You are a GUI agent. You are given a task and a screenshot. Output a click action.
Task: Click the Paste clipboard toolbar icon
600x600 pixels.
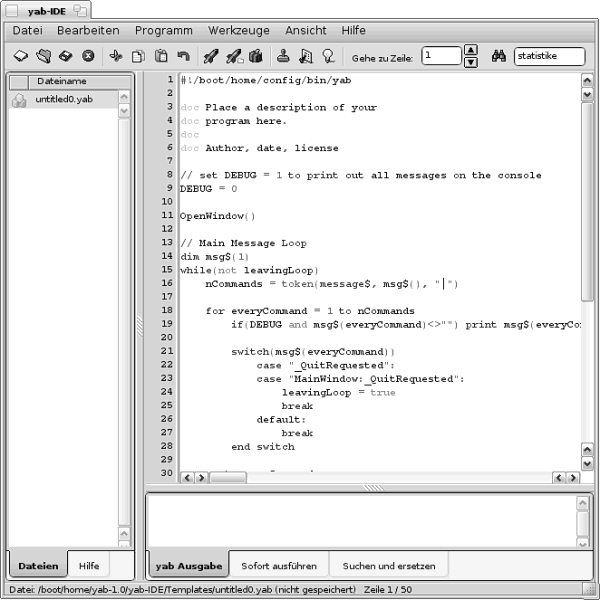point(161,56)
